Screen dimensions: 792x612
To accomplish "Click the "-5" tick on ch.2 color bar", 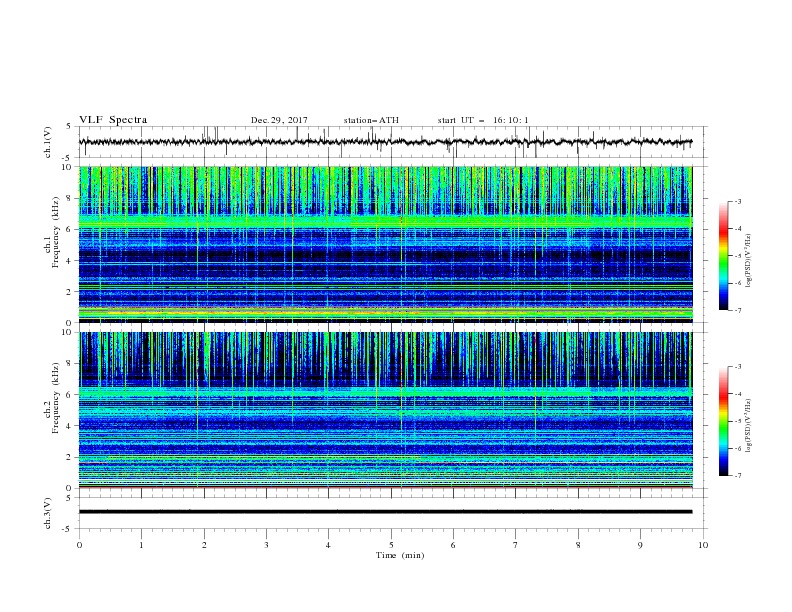I will click(x=737, y=421).
